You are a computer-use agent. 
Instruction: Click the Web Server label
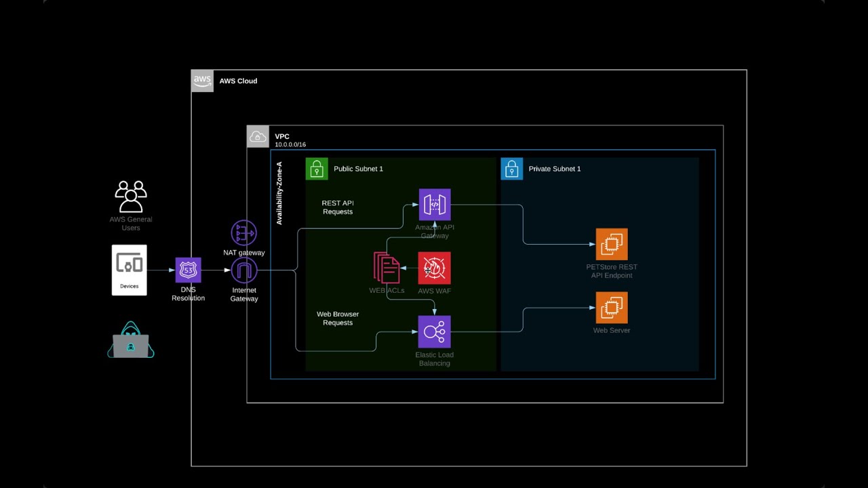click(612, 330)
